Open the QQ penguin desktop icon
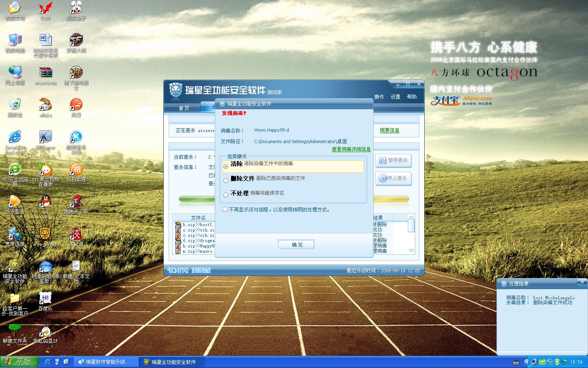Screen dimensions: 588x368 click(x=45, y=205)
